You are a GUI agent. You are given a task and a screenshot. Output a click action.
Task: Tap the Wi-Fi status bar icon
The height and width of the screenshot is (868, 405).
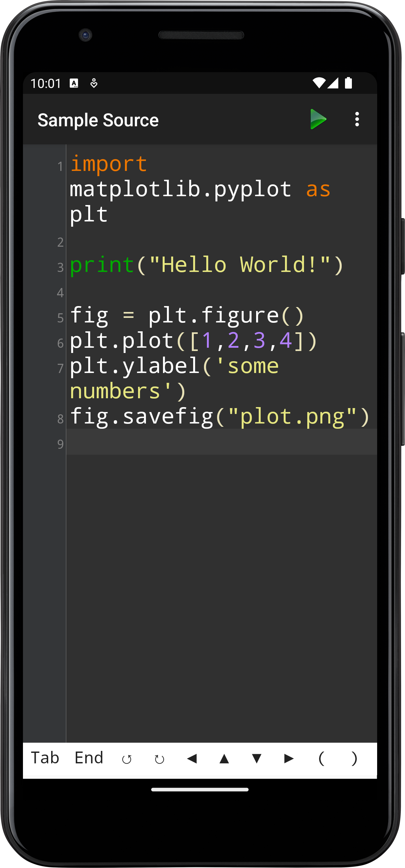click(x=319, y=83)
